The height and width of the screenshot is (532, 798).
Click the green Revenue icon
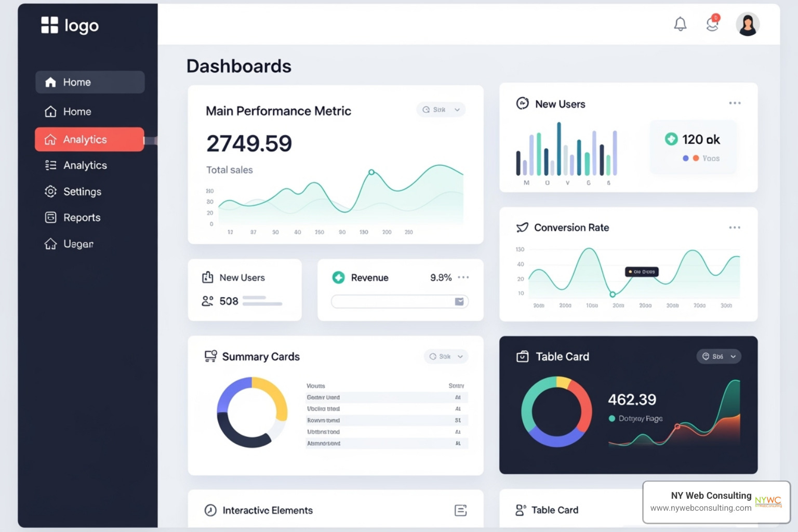click(x=338, y=277)
